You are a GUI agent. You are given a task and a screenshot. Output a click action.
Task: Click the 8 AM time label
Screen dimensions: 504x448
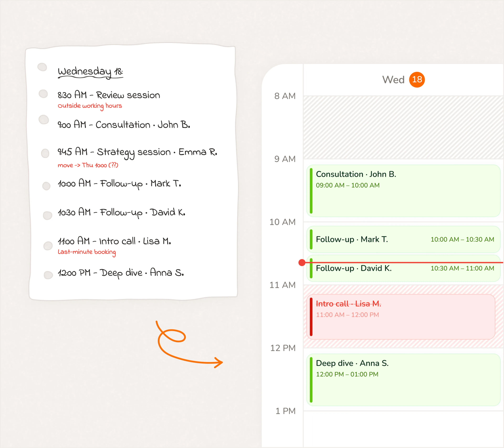pos(285,96)
